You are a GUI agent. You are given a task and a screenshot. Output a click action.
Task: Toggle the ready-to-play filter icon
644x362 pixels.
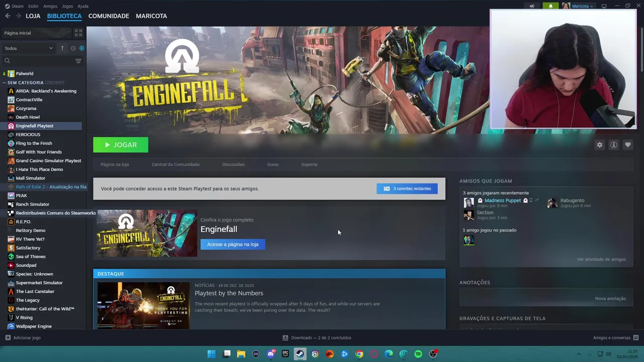82,48
